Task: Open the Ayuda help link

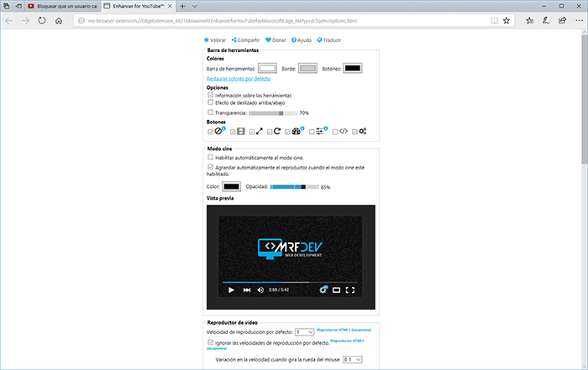Action: click(x=302, y=40)
